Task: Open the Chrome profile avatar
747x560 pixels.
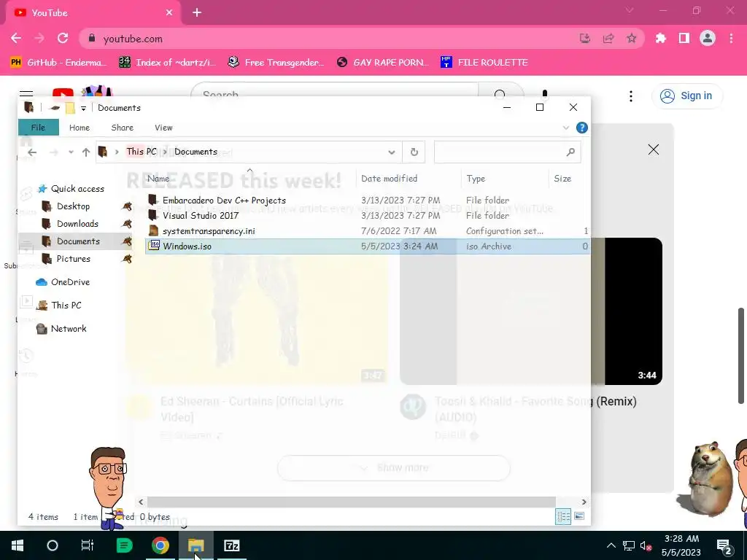Action: point(708,38)
